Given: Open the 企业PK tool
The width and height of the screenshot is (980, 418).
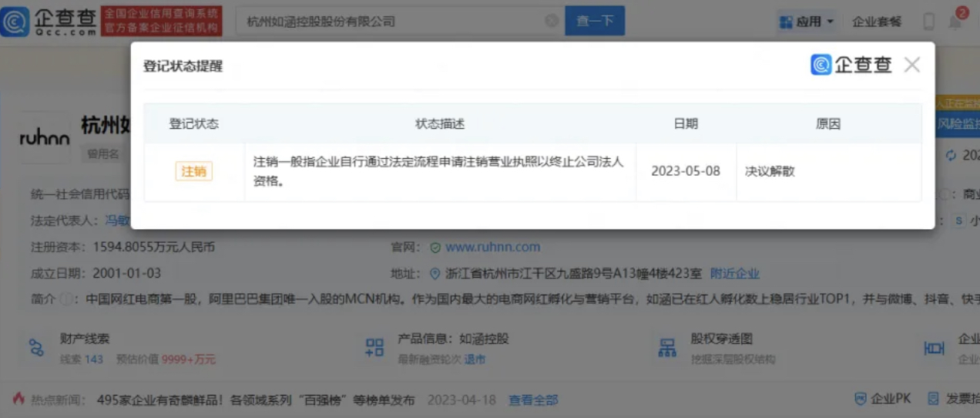Looking at the screenshot, I should 882,399.
